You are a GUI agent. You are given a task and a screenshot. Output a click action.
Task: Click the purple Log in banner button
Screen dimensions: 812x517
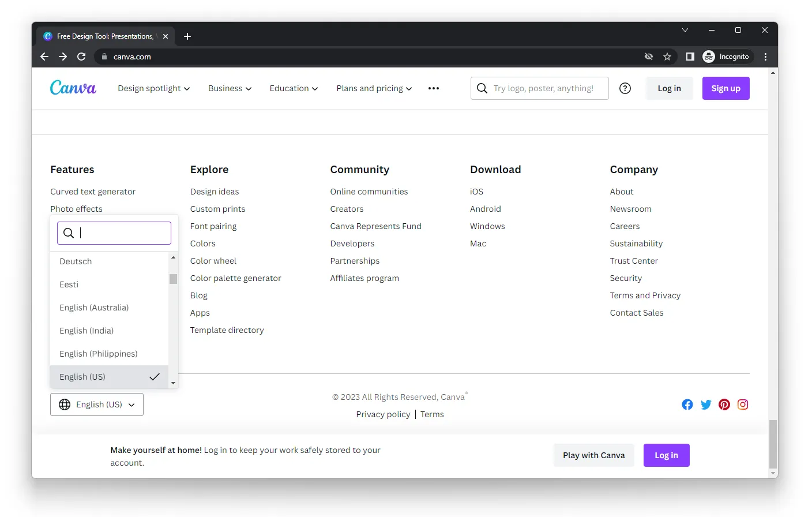(x=667, y=455)
